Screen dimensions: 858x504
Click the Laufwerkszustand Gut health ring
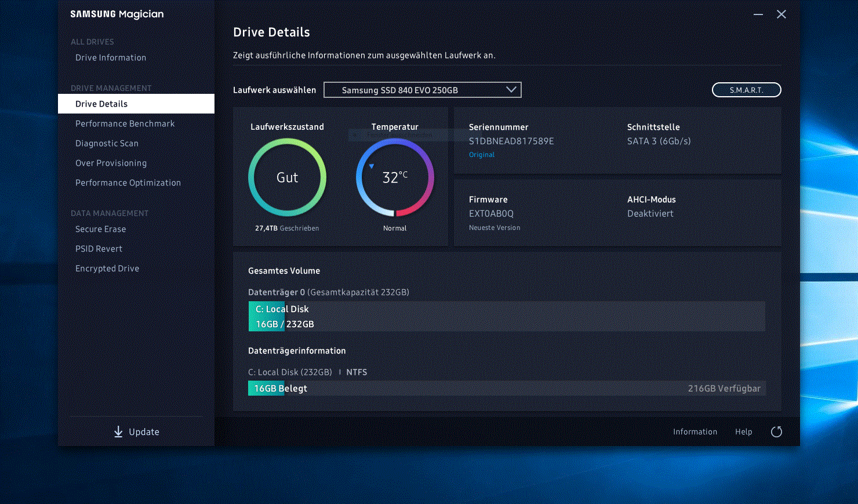[287, 177]
